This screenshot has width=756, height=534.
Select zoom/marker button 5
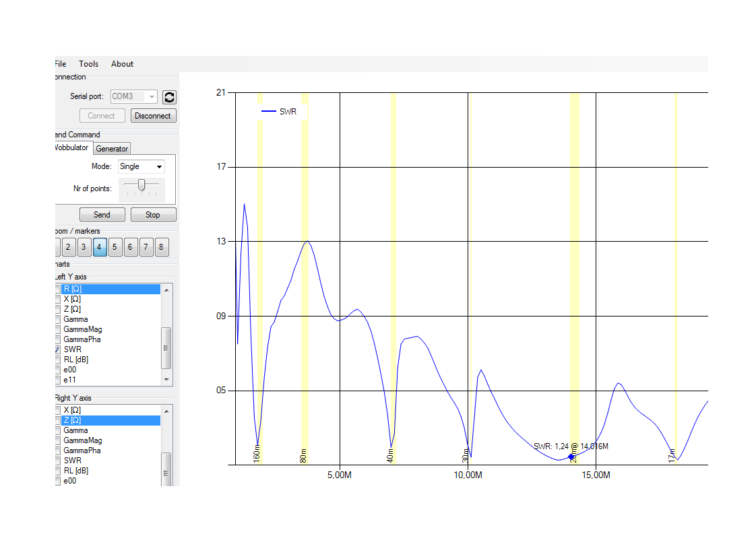(x=115, y=247)
